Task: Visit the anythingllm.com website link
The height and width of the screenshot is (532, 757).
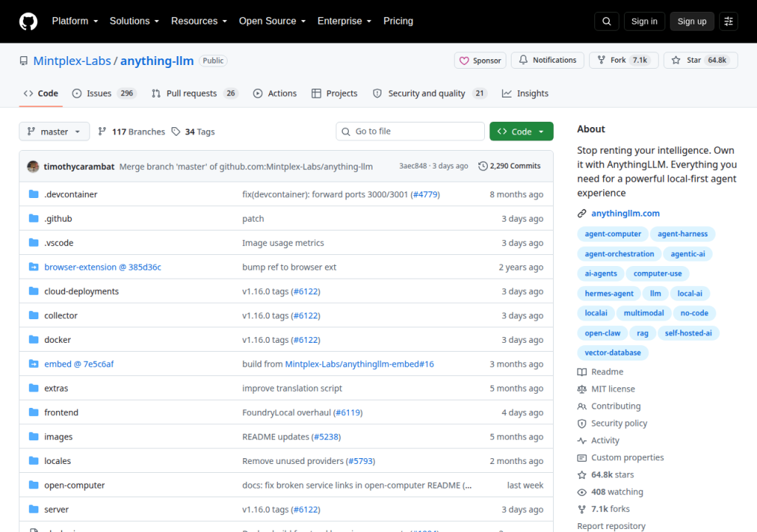Action: click(625, 214)
